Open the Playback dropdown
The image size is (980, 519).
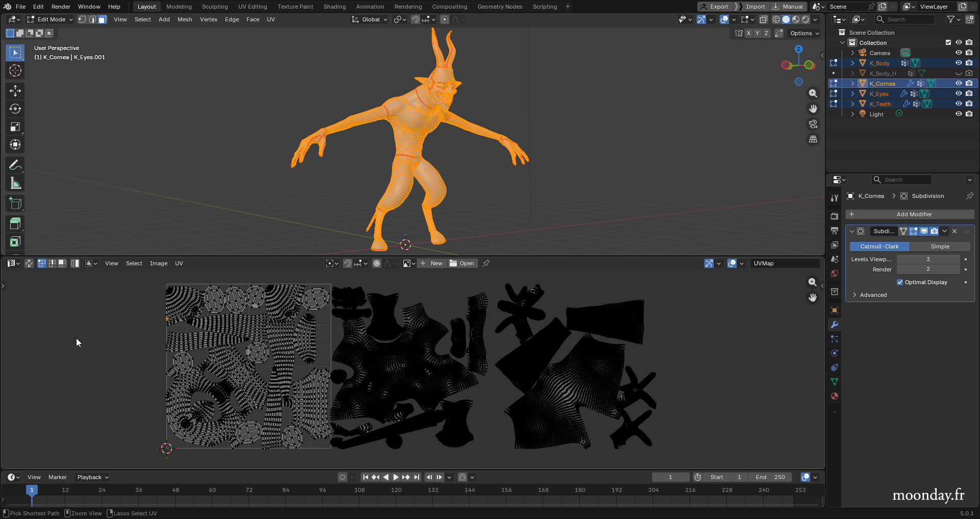point(92,477)
